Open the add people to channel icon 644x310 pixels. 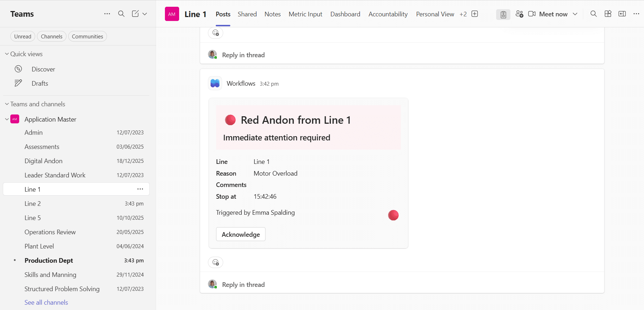coord(519,14)
